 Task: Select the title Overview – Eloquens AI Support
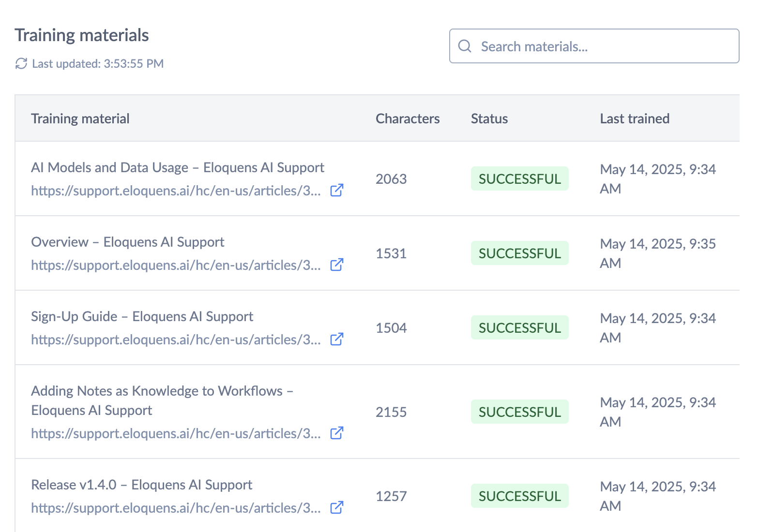[x=128, y=242]
